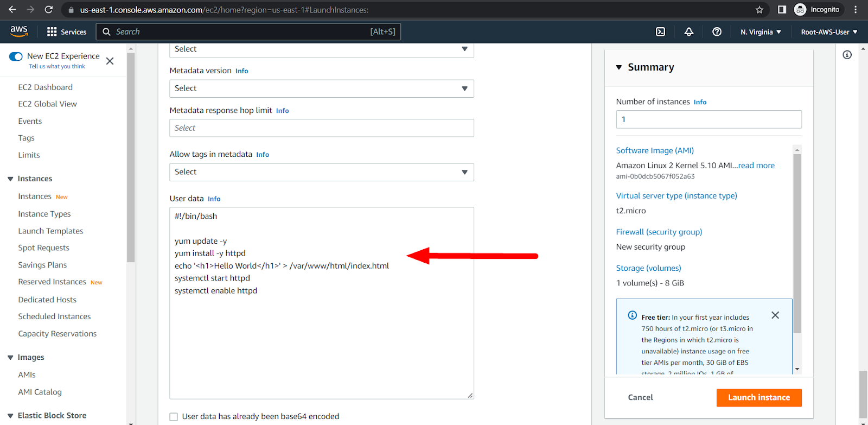The width and height of the screenshot is (868, 425).
Task: Click into the User data text area
Action: (322, 303)
